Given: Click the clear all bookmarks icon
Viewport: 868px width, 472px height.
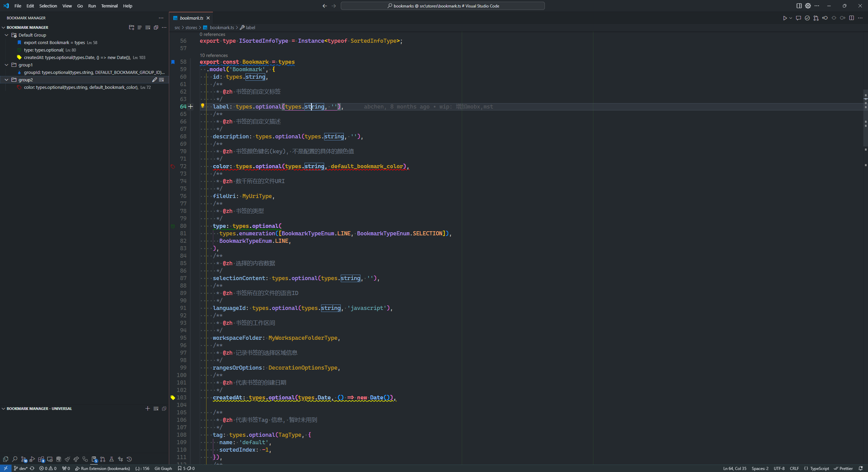Looking at the screenshot, I should tap(148, 27).
